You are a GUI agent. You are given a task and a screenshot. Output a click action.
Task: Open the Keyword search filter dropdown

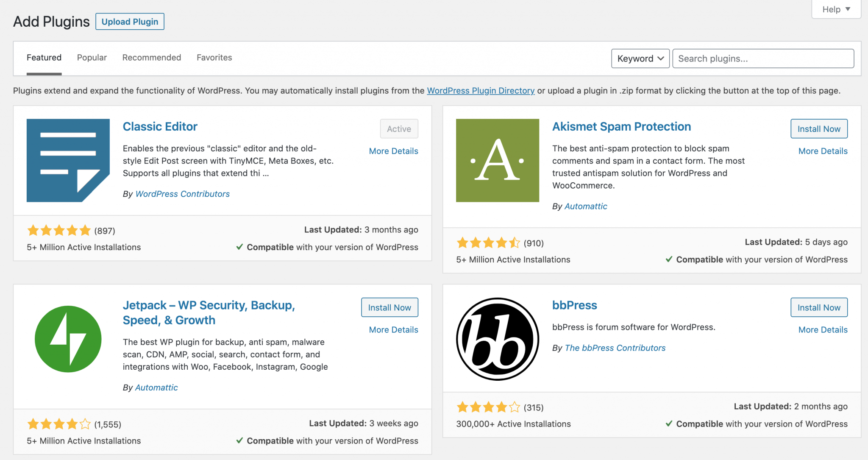pos(640,59)
